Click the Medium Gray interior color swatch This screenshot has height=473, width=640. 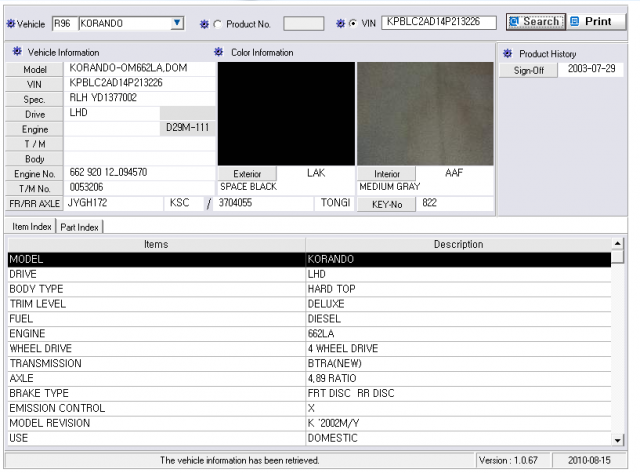425,113
